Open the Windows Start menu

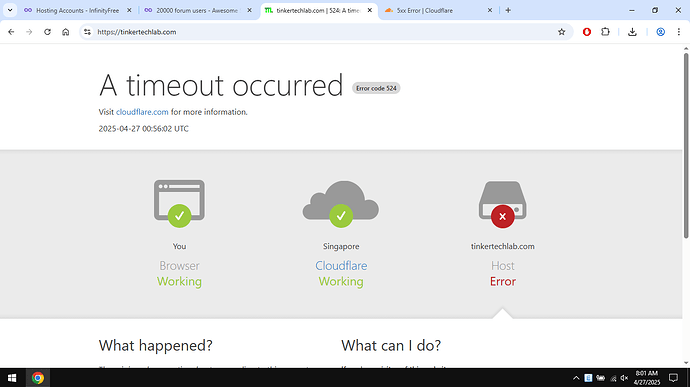pos(12,378)
